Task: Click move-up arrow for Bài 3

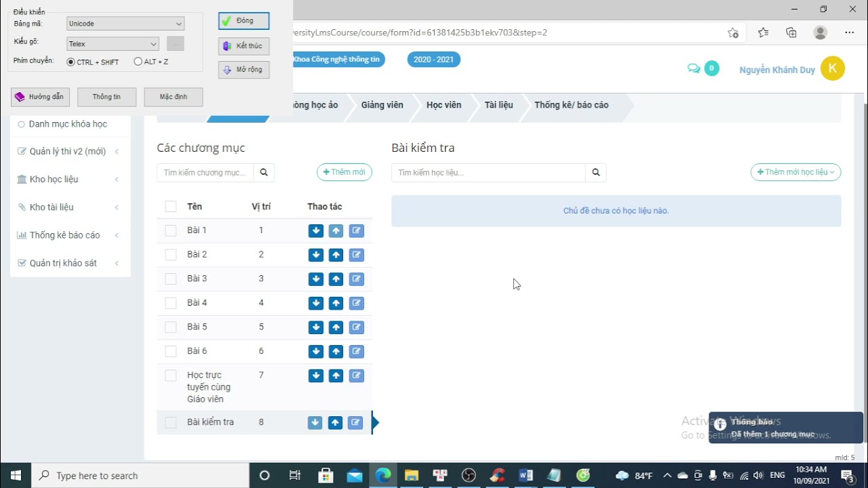Action: [336, 279]
